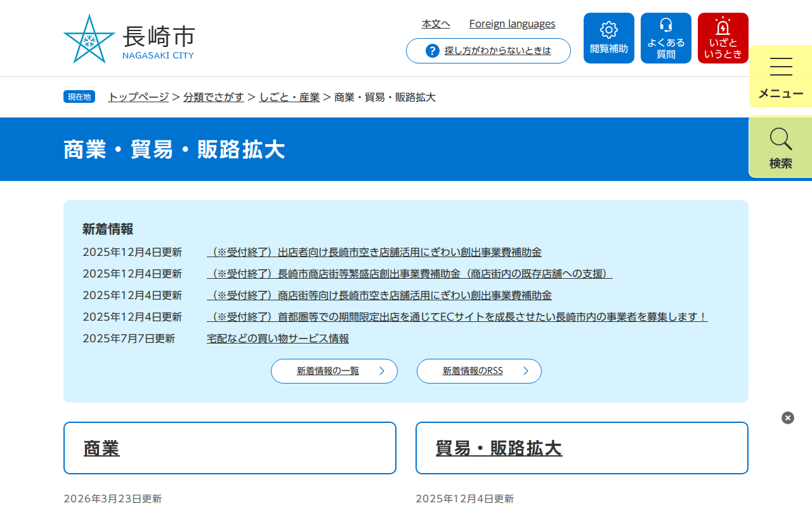Click the 分類でさがす breadcrumb entry

214,97
